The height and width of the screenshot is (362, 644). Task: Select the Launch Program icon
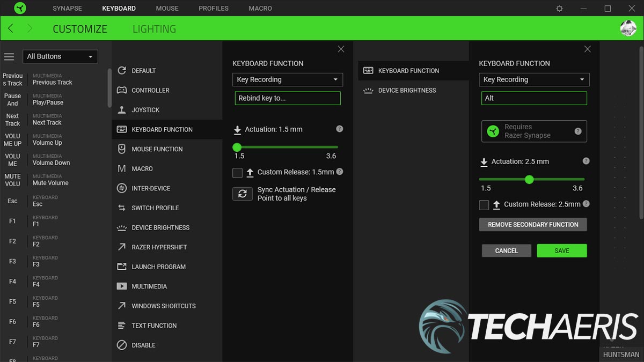coord(122,267)
